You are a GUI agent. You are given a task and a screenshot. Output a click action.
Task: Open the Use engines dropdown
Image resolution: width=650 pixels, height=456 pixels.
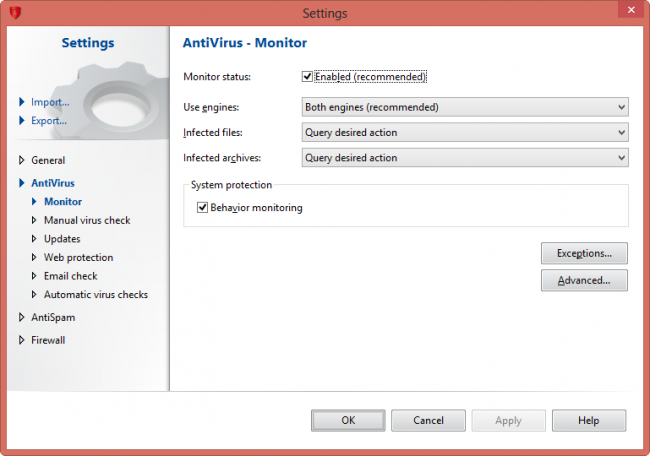pyautogui.click(x=464, y=107)
